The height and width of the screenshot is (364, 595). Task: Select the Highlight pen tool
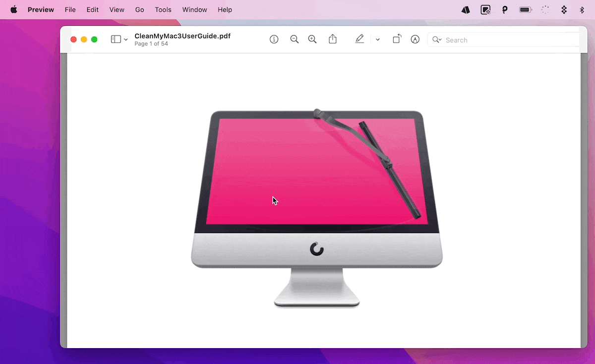(x=359, y=39)
